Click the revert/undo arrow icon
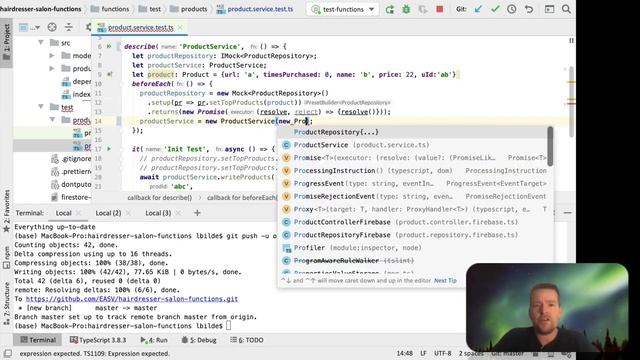 529,9
